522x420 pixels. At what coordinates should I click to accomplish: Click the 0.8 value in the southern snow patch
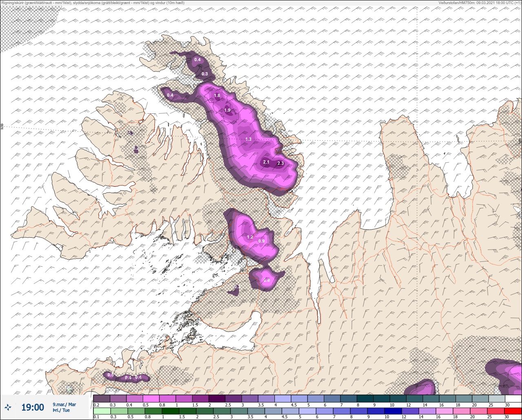click(267, 281)
